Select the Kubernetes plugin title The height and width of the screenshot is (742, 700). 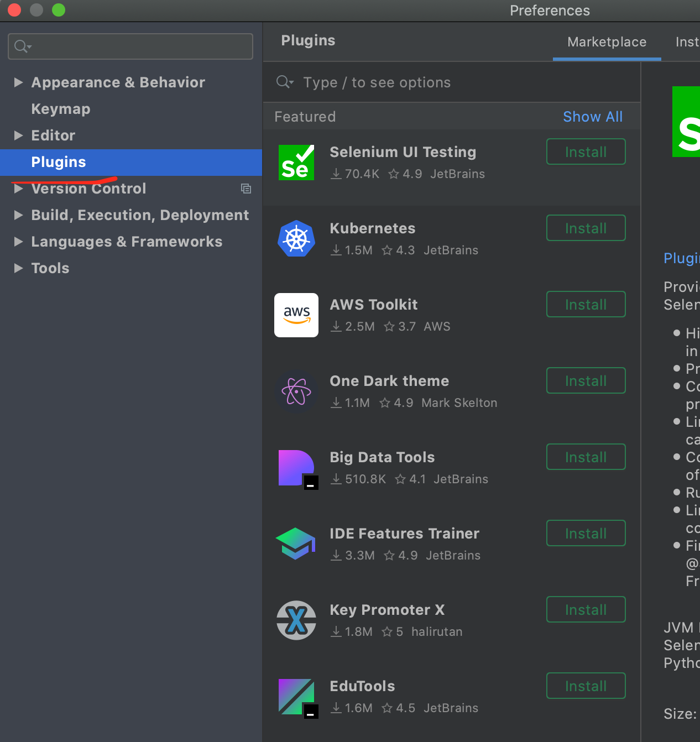[x=372, y=228]
